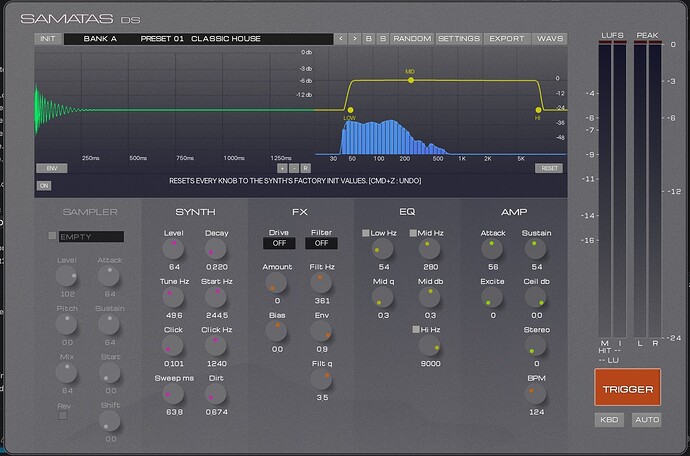
Task: Click the RANDOM button
Action: 412,39
